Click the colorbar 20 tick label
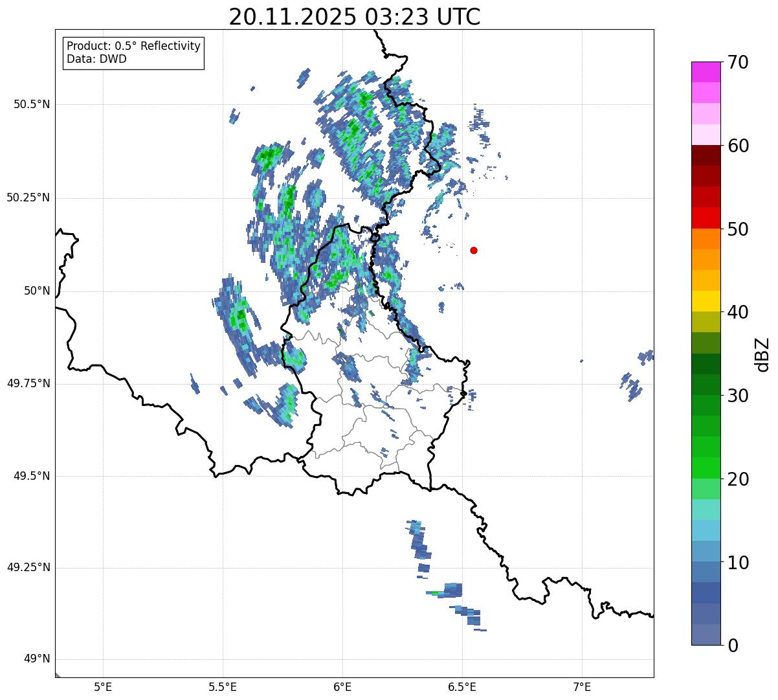The image size is (778, 700). point(738,479)
